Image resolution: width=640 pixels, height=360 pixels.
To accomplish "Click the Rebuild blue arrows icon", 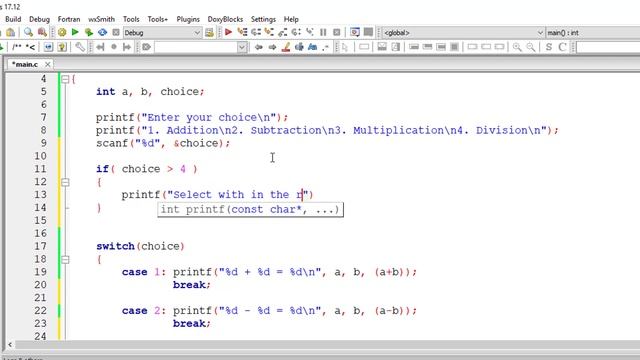I will click(102, 33).
